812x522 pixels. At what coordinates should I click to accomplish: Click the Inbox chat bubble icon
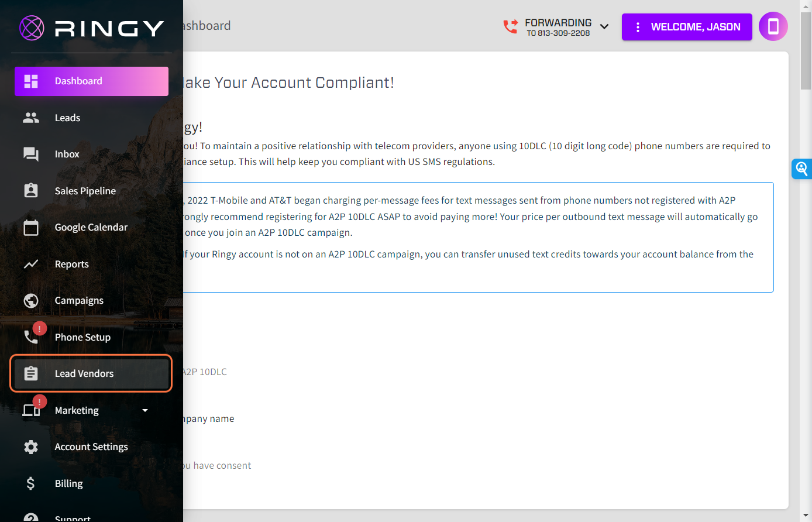(x=31, y=154)
